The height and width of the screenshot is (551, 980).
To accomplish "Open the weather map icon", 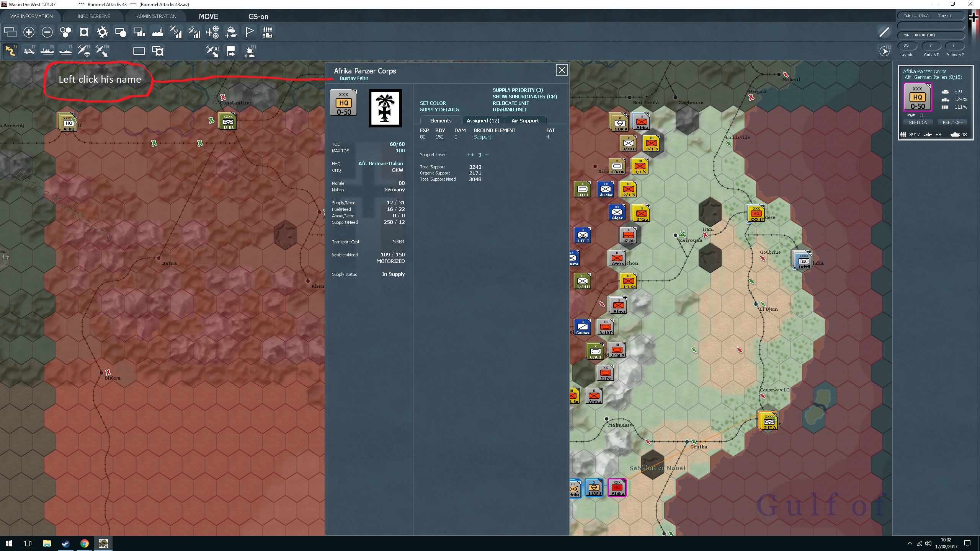I will tap(231, 32).
